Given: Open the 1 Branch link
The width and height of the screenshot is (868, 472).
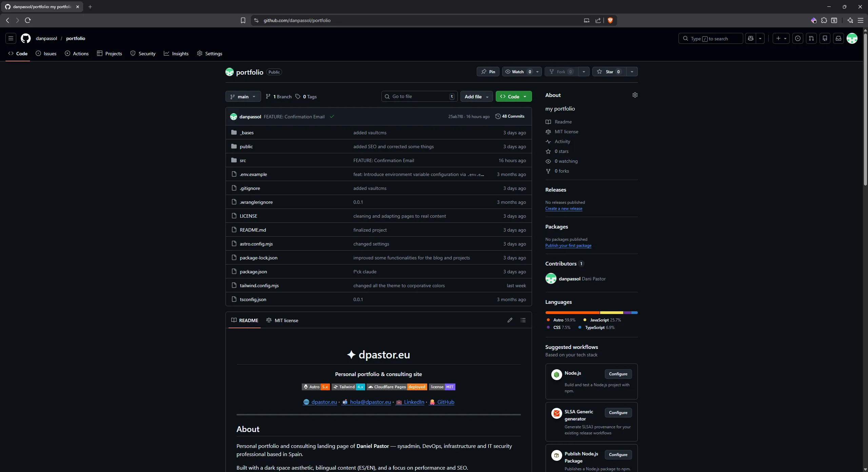Looking at the screenshot, I should [x=279, y=97].
